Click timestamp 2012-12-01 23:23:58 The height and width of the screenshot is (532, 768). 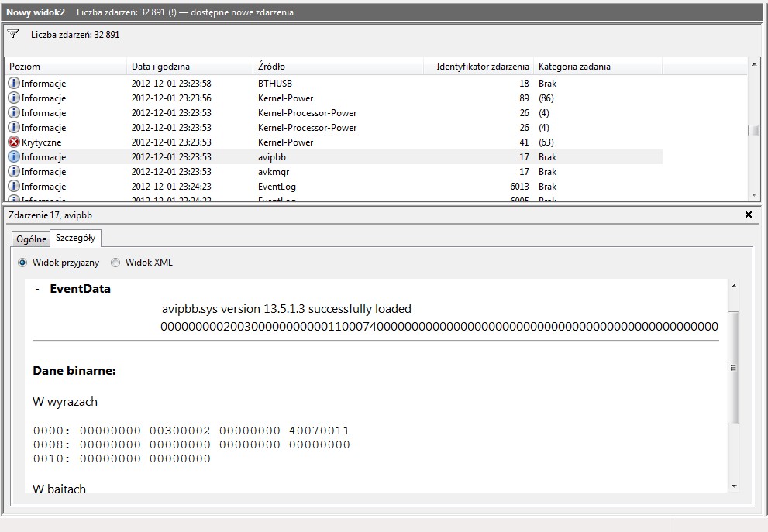coord(171,83)
